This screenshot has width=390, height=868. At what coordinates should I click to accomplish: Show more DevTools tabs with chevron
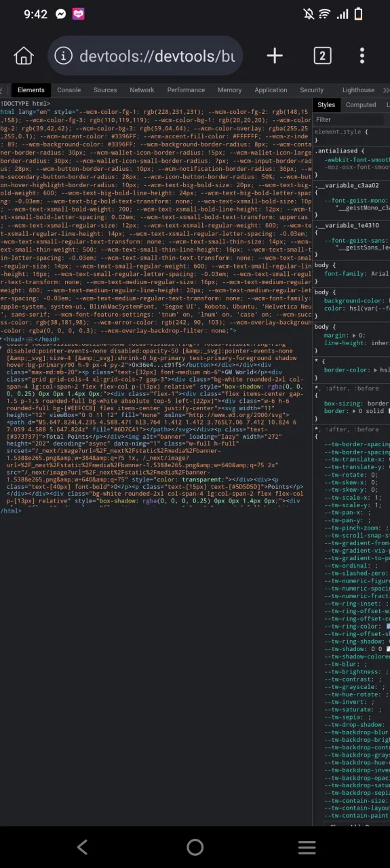tap(385, 90)
